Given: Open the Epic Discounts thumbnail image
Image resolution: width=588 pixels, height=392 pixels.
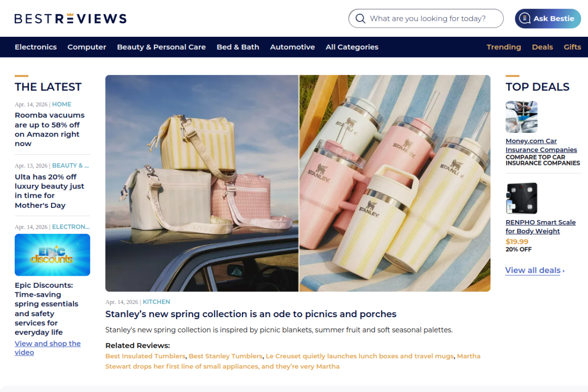Looking at the screenshot, I should tap(52, 255).
